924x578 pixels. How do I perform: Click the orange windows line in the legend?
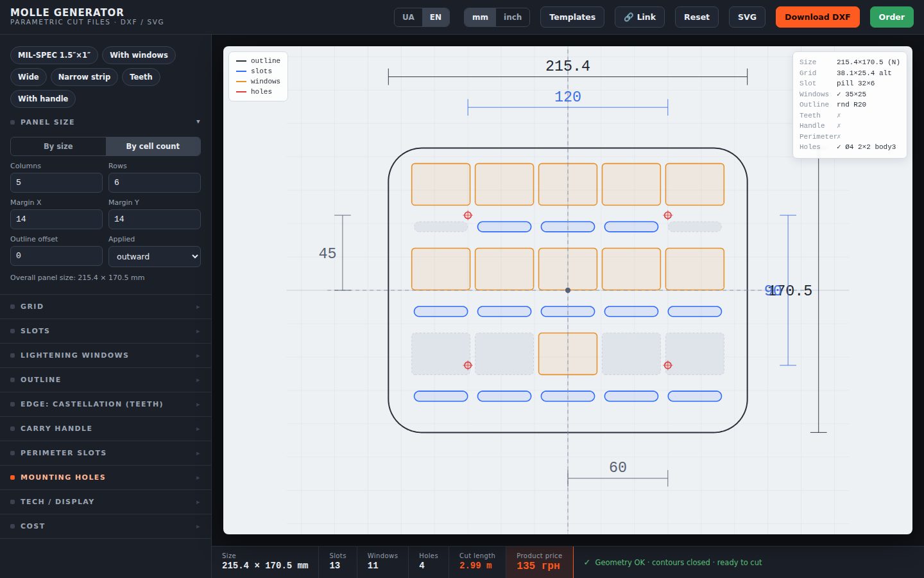(241, 82)
